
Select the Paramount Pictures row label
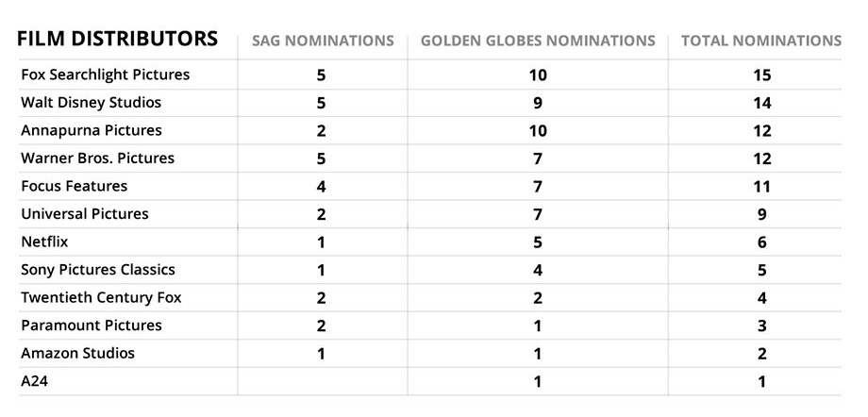point(91,325)
